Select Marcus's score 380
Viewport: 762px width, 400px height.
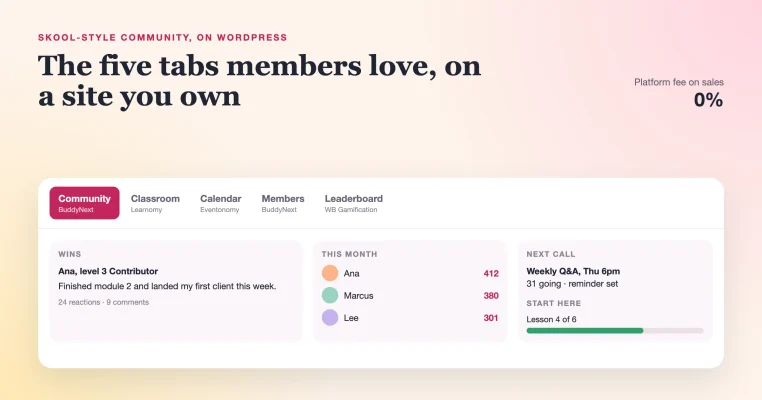click(491, 296)
